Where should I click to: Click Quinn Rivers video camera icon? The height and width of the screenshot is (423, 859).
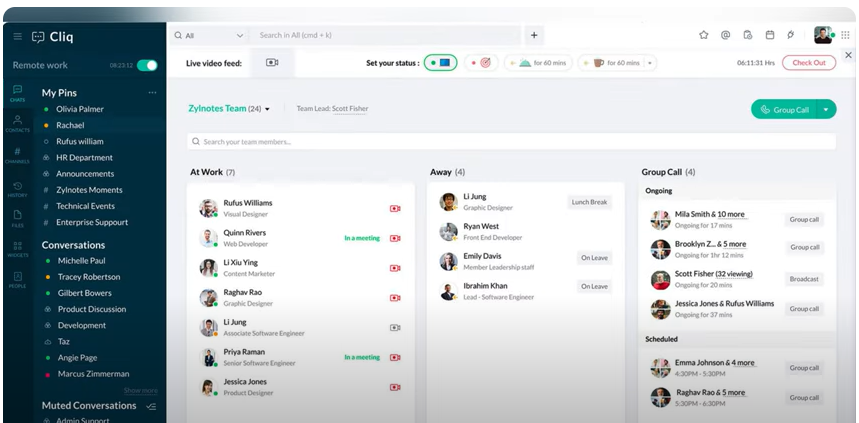pyautogui.click(x=395, y=238)
